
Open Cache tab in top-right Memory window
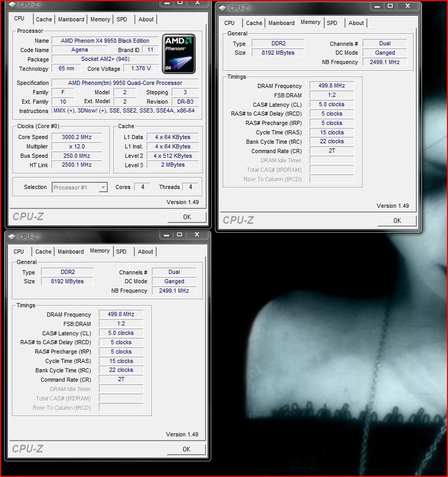254,23
